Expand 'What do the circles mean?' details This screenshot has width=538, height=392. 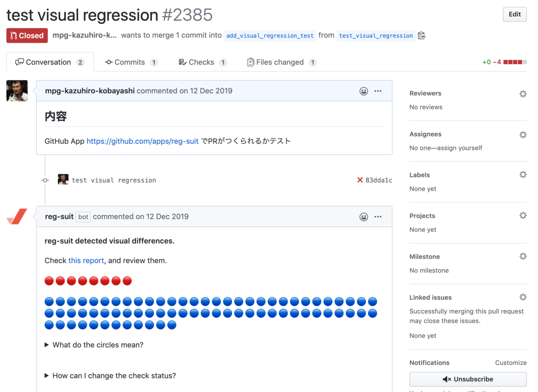[x=94, y=345]
